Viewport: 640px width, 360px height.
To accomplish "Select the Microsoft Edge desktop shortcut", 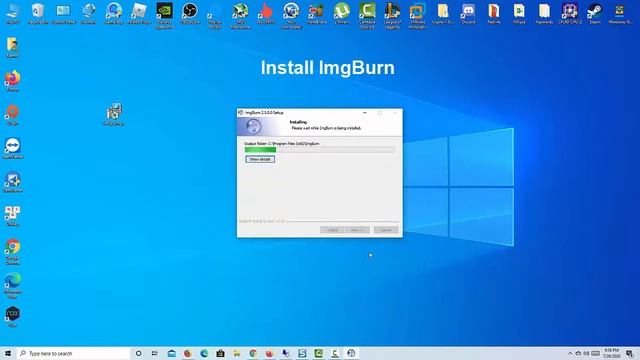I will [13, 286].
